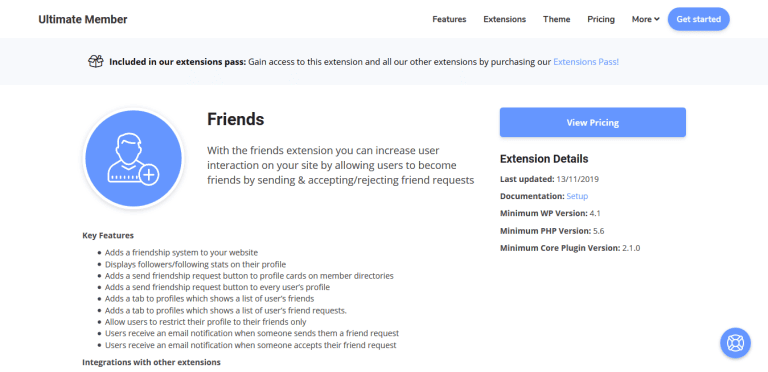This screenshot has height=372, width=768.
Task: Open the Setup documentation link
Action: 577,196
